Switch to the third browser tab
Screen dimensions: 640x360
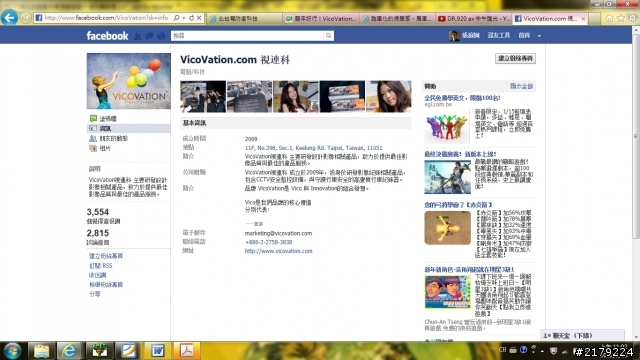click(x=397, y=18)
